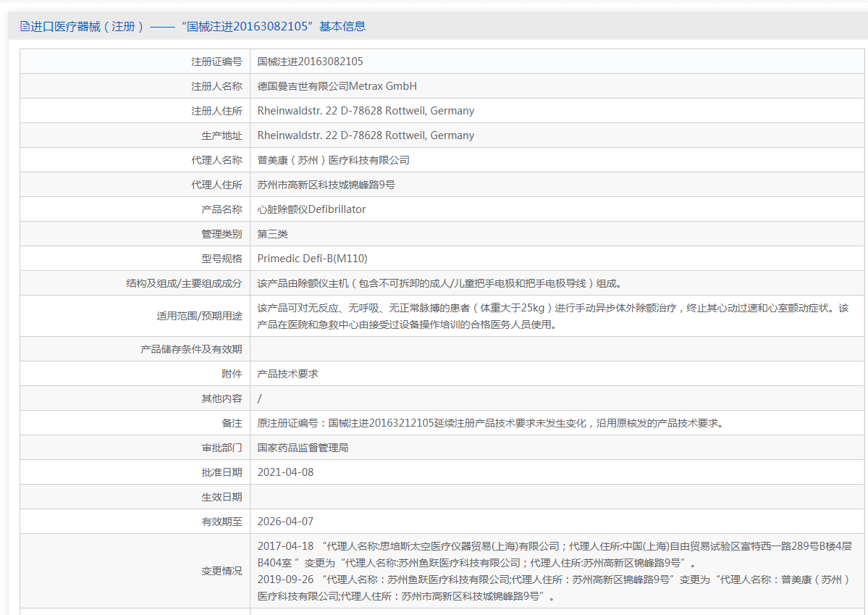The width and height of the screenshot is (868, 615).
Task: Click the heading 进口医疗器械（注册）基本信息
Action: point(198,26)
